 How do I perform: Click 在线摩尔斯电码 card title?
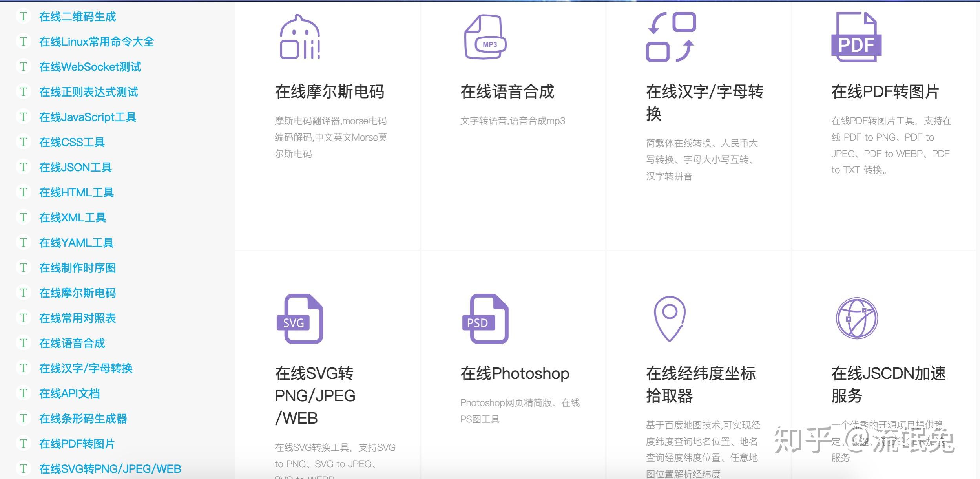click(x=329, y=91)
